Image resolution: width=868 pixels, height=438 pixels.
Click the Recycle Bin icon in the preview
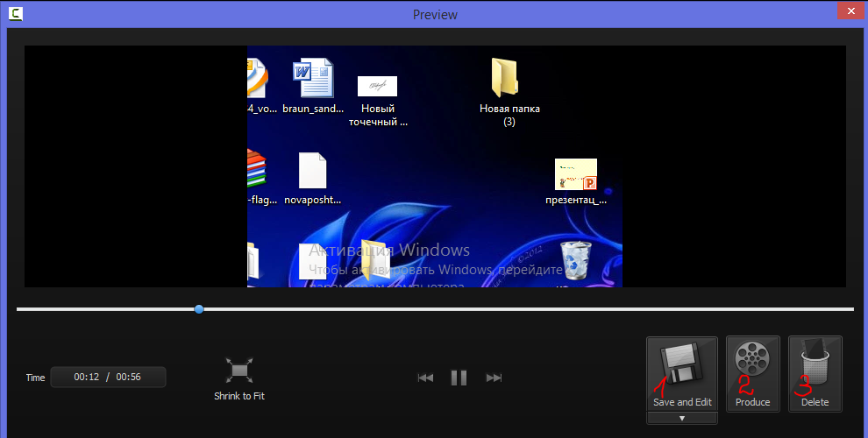[x=576, y=260]
